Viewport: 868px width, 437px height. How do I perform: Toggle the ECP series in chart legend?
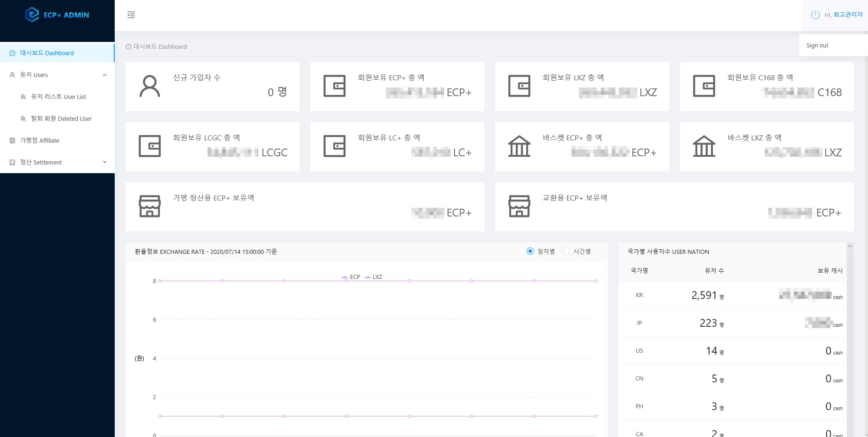coord(351,277)
